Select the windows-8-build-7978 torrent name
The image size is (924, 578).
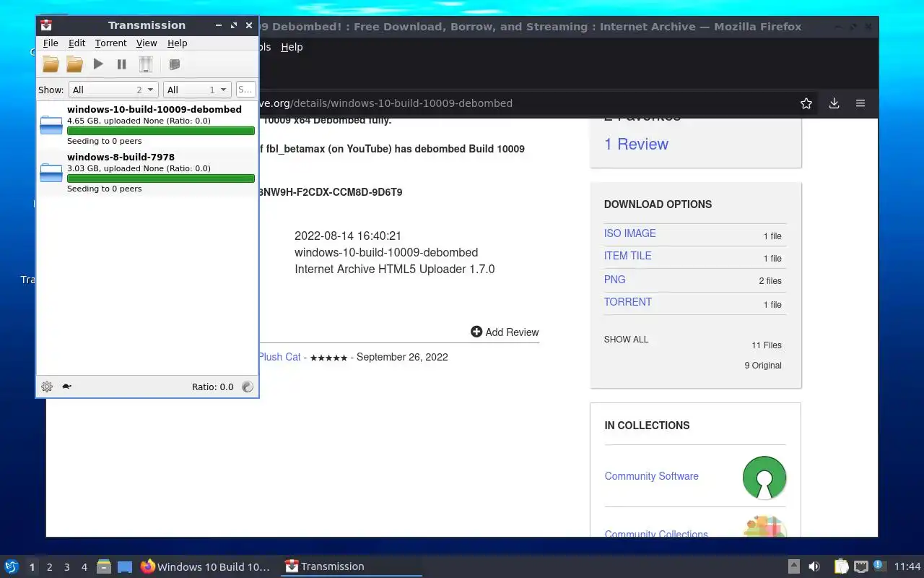121,157
